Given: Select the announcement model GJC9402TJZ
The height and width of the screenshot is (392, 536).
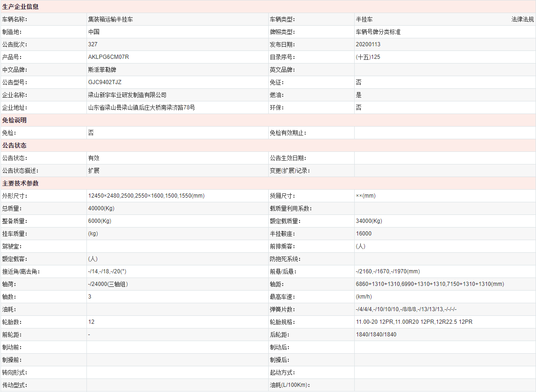Looking at the screenshot, I should (x=105, y=82).
